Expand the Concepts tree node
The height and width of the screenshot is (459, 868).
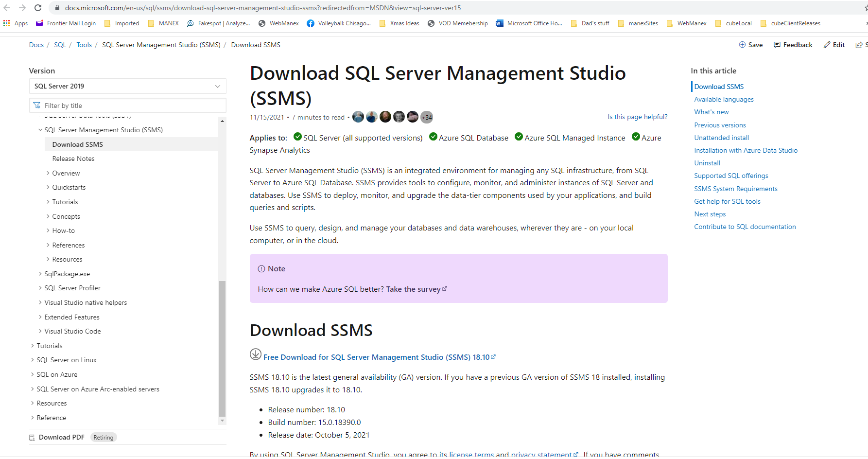click(x=48, y=216)
